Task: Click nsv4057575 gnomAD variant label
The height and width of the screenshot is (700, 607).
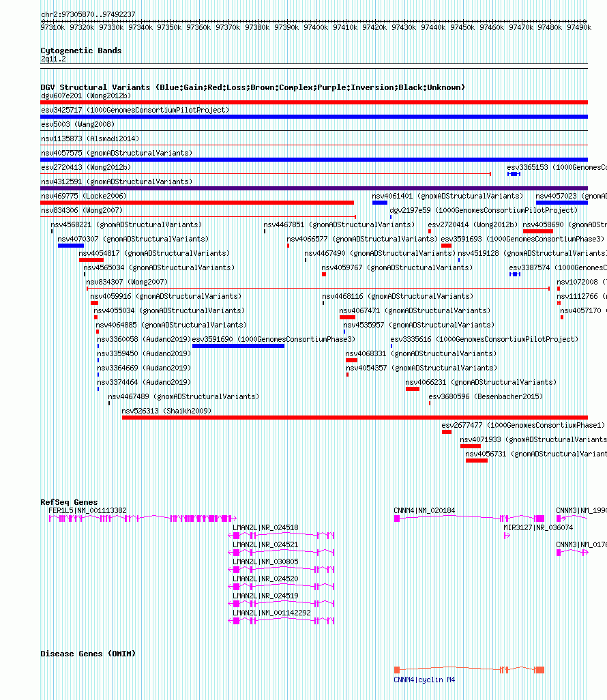Action: tap(117, 153)
